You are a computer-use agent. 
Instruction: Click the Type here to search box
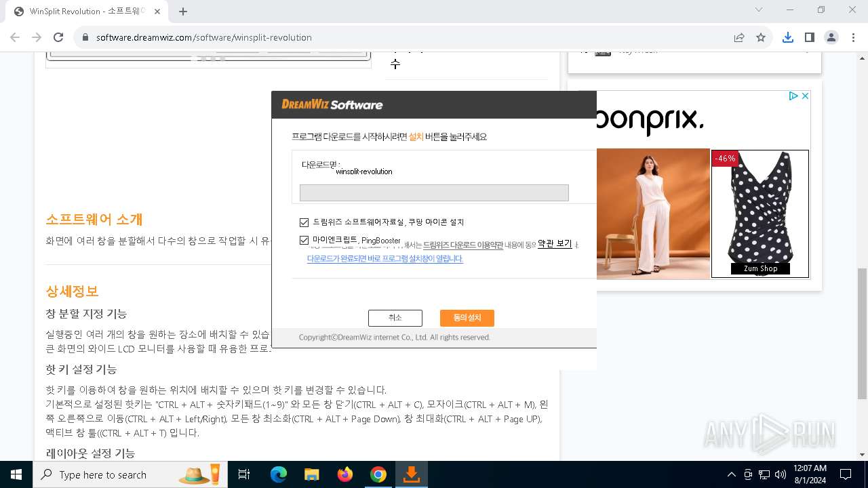click(x=130, y=474)
